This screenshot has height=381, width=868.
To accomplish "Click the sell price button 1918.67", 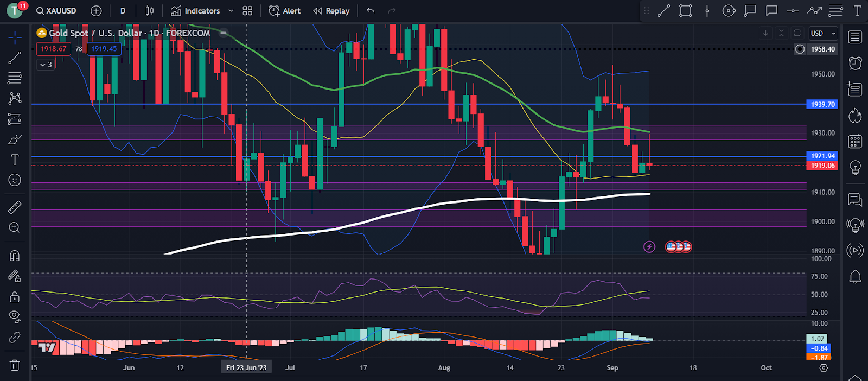I will [53, 49].
